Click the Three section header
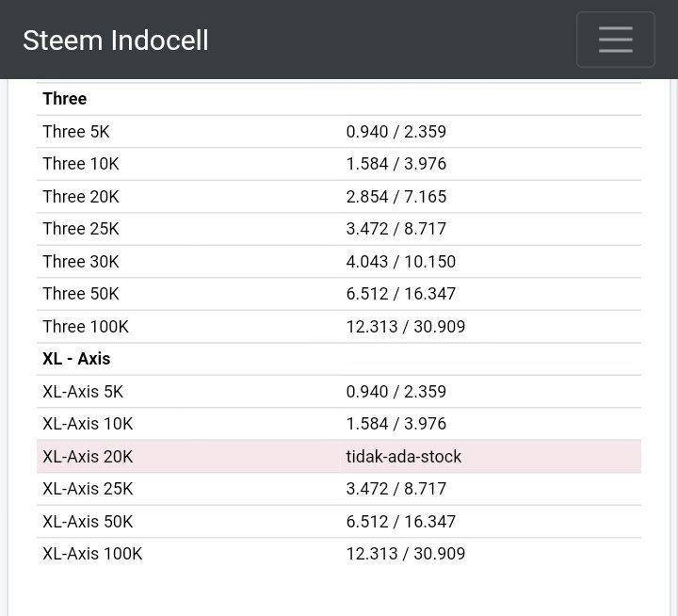 coord(65,99)
